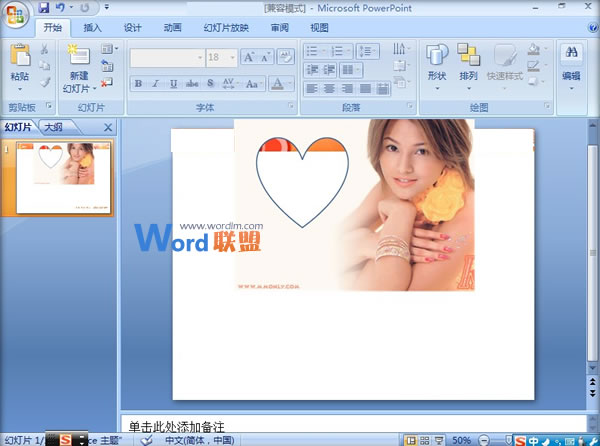
Task: Toggle italic formatting
Action: (156, 83)
